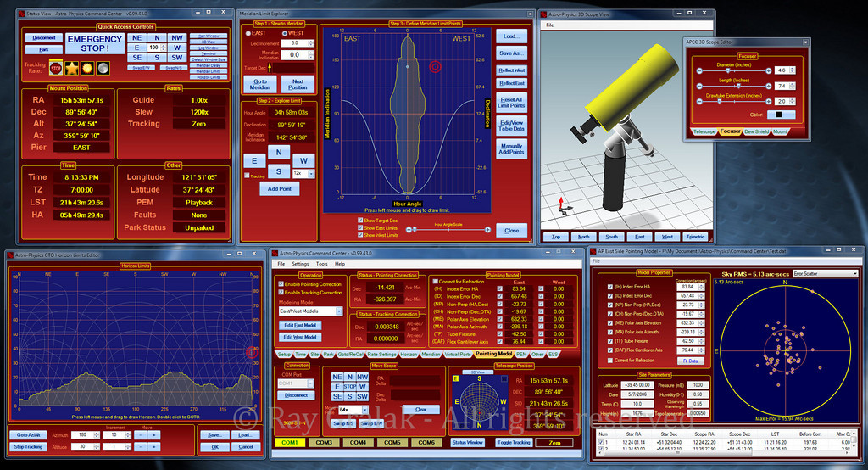Toggle (TF) Tube Flexure in Model Properties
Image resolution: width=868 pixels, height=470 pixels.
(610, 341)
